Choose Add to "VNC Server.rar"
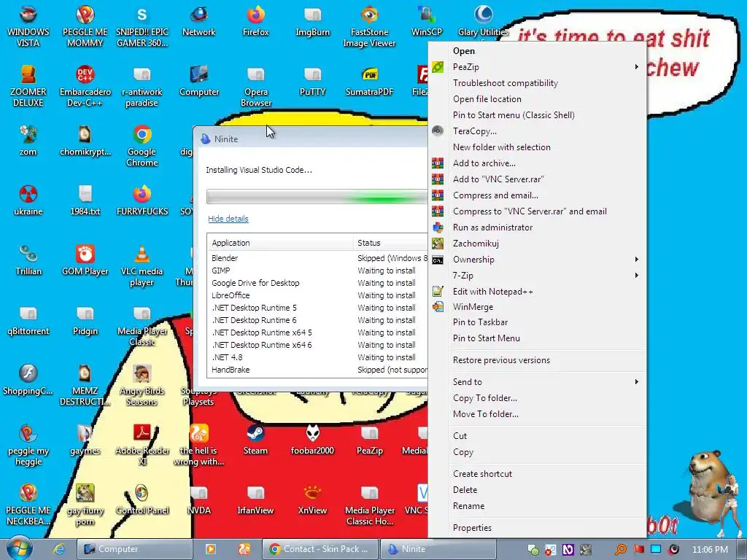This screenshot has height=560, width=747. [x=537, y=179]
